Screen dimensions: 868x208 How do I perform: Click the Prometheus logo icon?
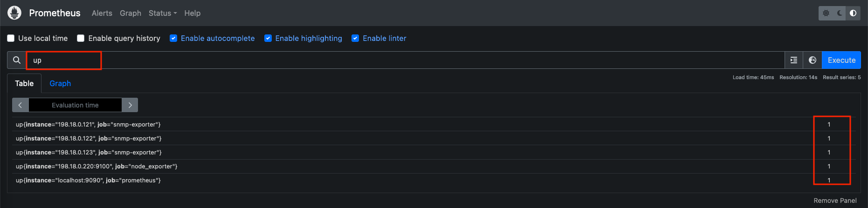pos(14,13)
